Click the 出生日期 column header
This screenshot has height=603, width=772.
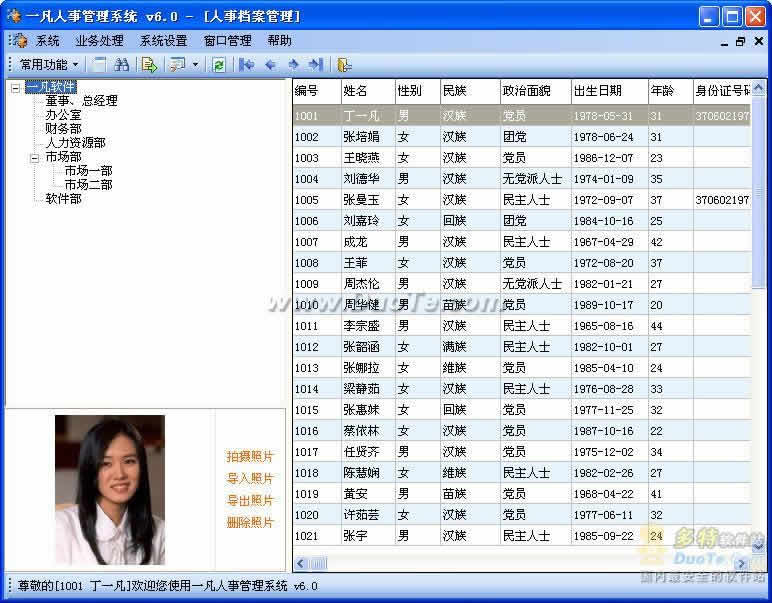pos(610,91)
